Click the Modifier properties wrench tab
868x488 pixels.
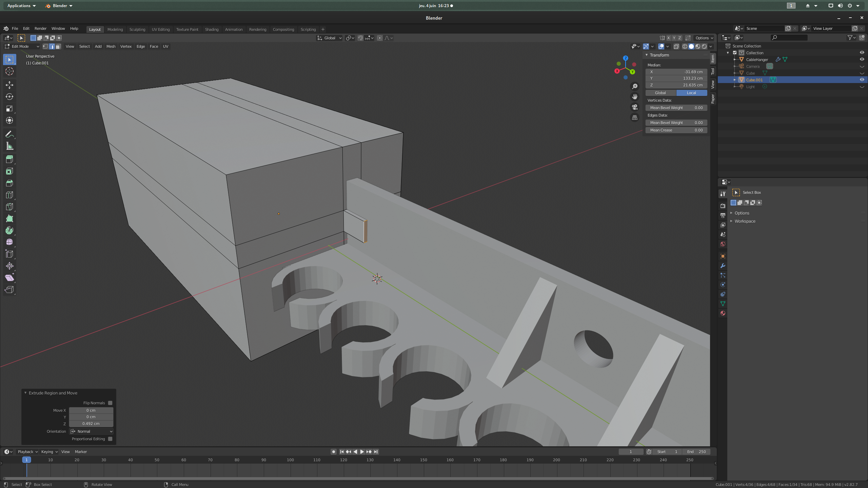click(723, 266)
